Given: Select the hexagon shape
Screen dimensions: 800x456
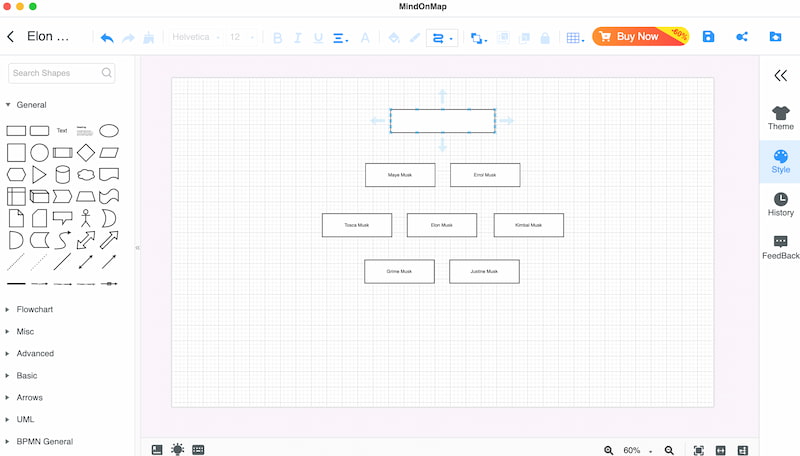Looking at the screenshot, I should point(16,174).
